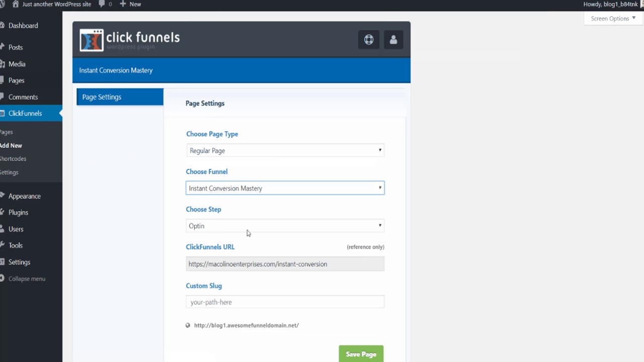Click the Collapse menu arrow icon
This screenshot has height=362, width=644.
(3, 279)
